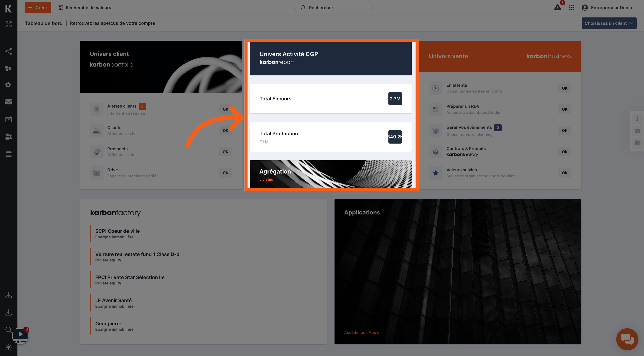This screenshot has width=644, height=356.
Task: Click the Gérer vos évènements badge 0
Action: [498, 127]
